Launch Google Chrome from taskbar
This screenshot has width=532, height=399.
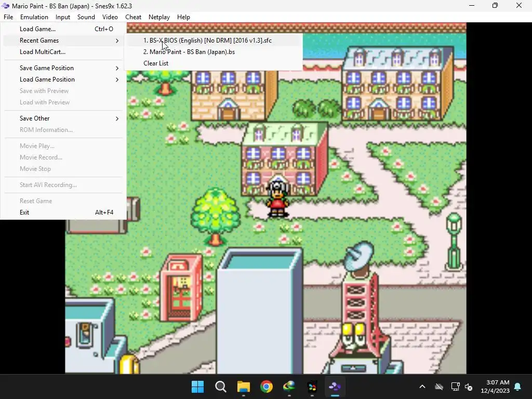(x=267, y=387)
